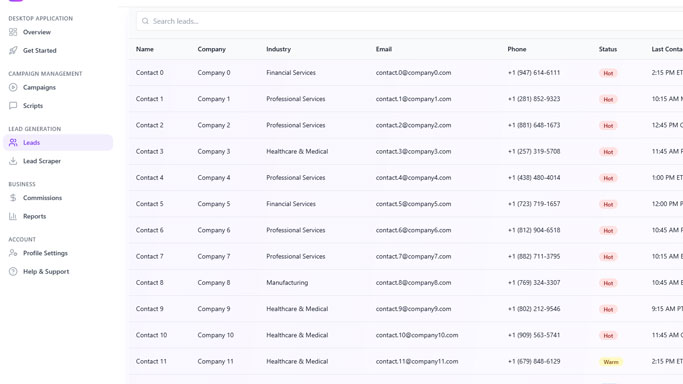This screenshot has width=683, height=384.
Task: Click email contact.1@company1.com
Action: point(413,99)
